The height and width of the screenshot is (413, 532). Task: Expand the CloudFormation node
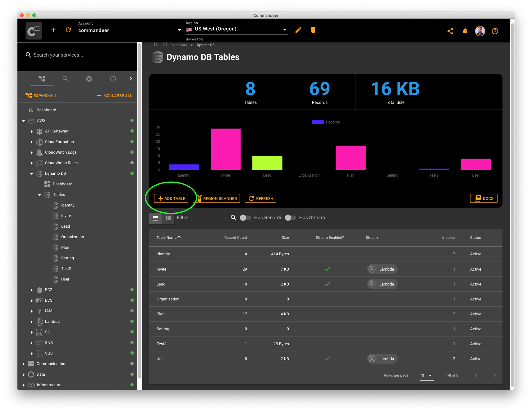coord(32,142)
